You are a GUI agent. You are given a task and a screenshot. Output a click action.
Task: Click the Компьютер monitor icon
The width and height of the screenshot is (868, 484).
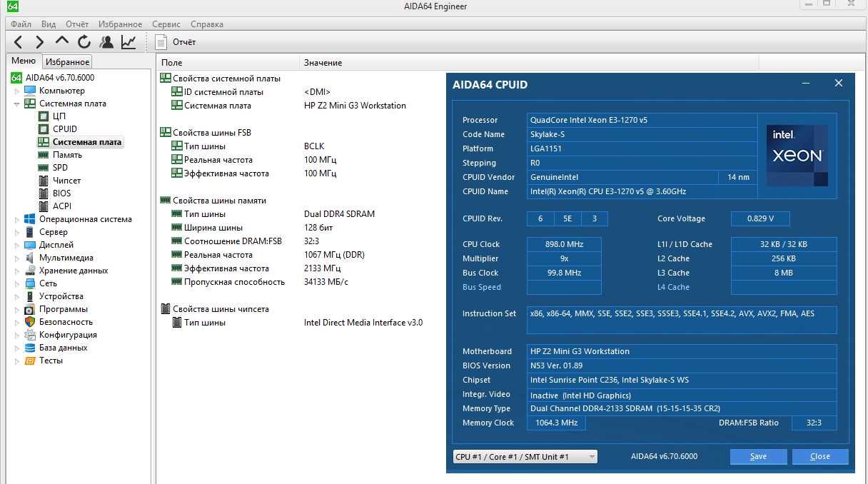point(30,91)
